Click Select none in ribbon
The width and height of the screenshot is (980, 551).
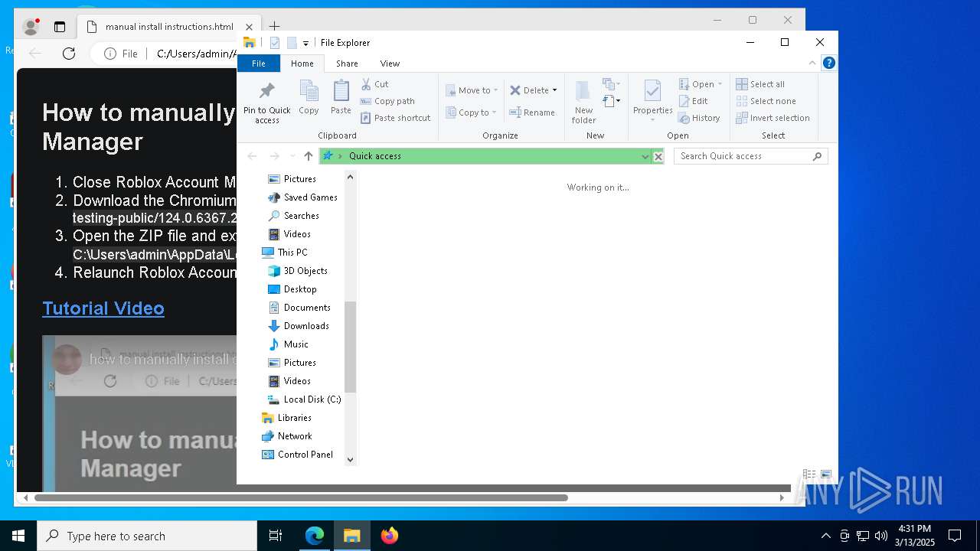tap(766, 101)
